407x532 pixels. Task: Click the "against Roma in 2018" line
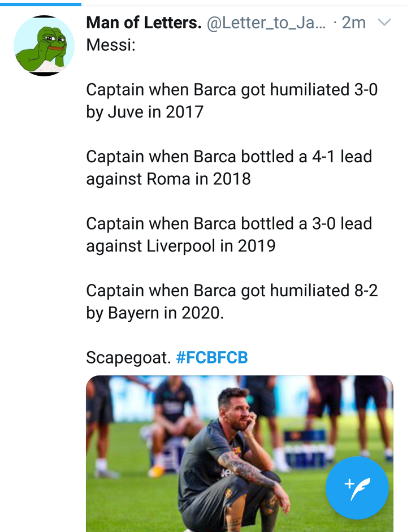[168, 179]
